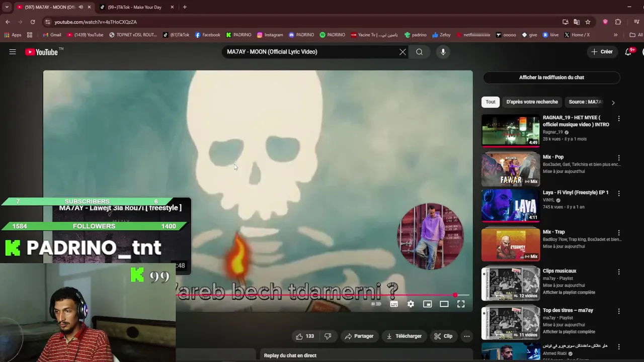Bookmark this page with the star
The width and height of the screenshot is (644, 362).
[x=588, y=22]
